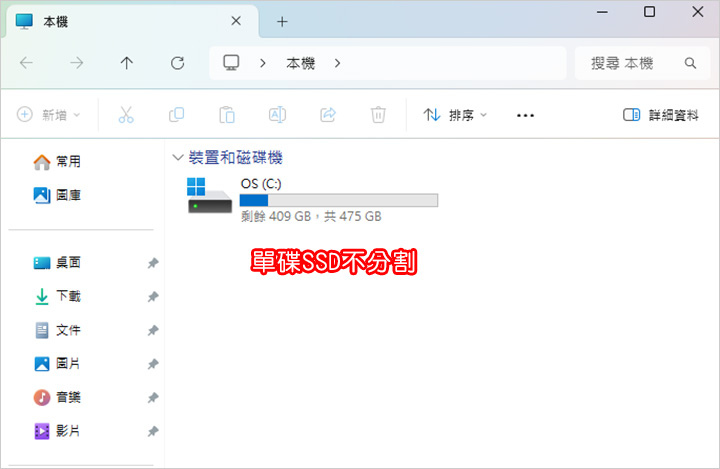720x469 pixels.
Task: Collapse the 裝置和磁碟機 group
Action: pos(178,158)
